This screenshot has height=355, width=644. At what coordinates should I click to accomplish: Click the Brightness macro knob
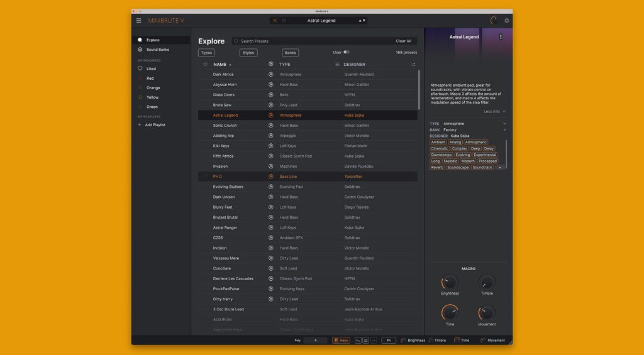click(x=450, y=282)
